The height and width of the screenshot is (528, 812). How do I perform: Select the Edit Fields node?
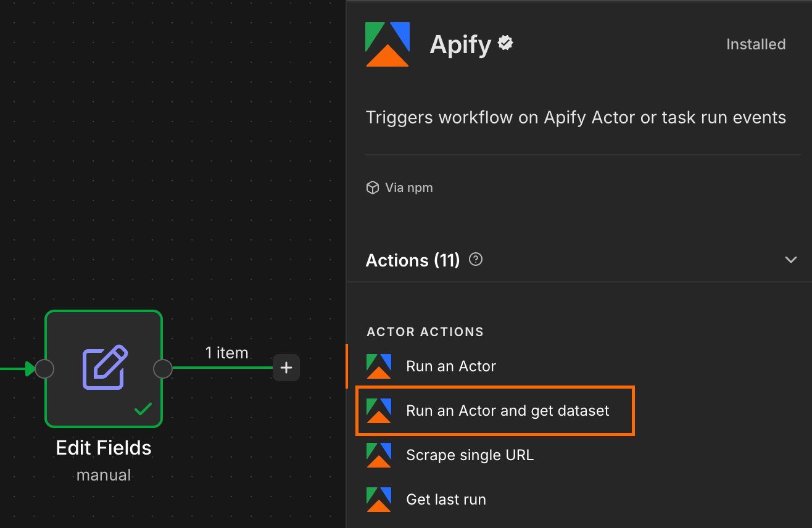104,368
